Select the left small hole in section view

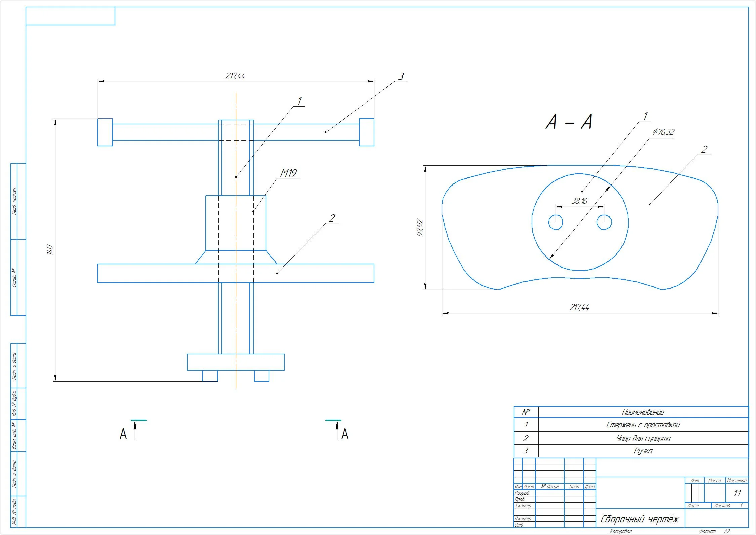[x=556, y=222]
